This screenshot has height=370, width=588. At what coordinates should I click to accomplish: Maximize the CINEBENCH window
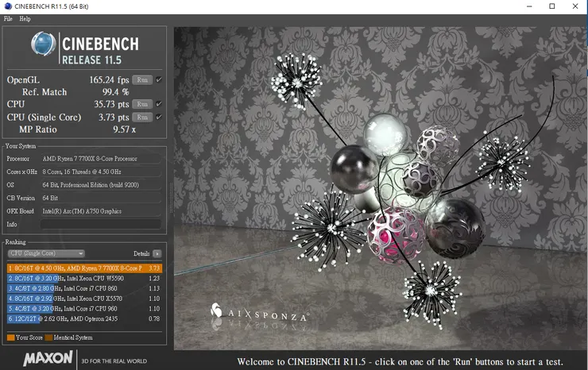[x=552, y=6]
